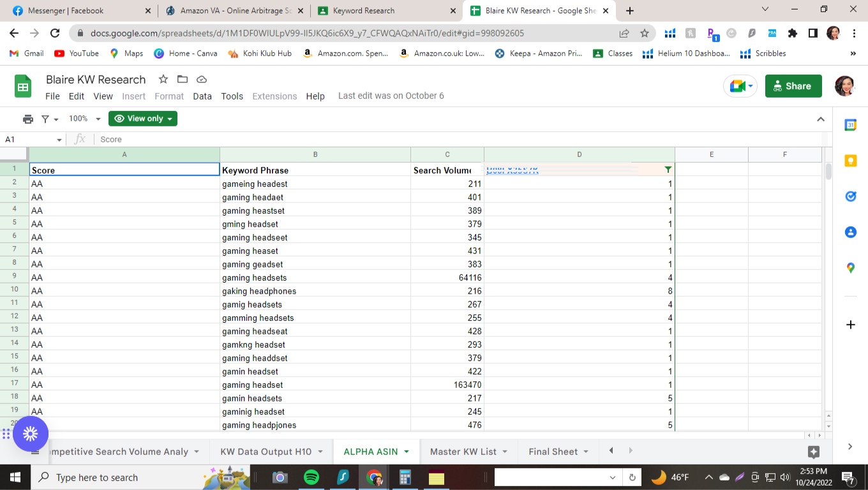Reload the page
This screenshot has width=868, height=490.
[55, 33]
